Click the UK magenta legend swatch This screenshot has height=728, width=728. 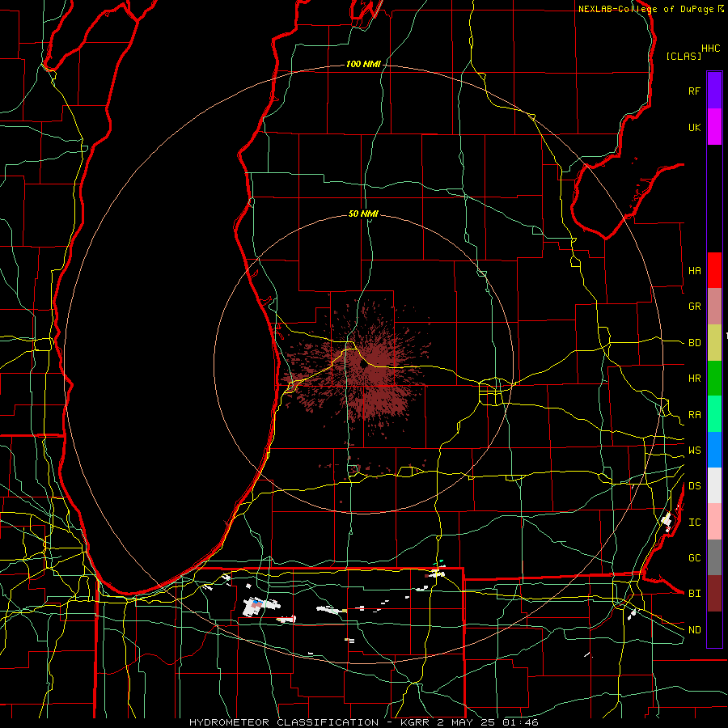point(714,127)
